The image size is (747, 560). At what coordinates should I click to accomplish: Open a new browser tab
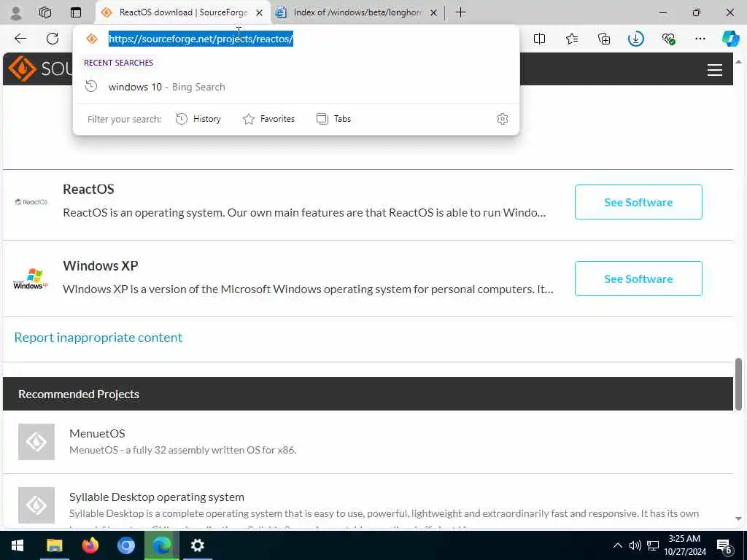461,12
